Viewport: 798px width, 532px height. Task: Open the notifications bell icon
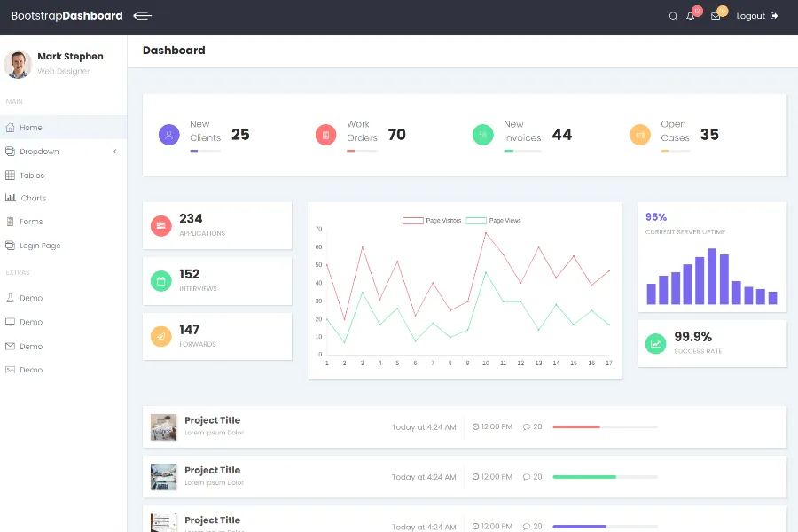click(x=691, y=16)
